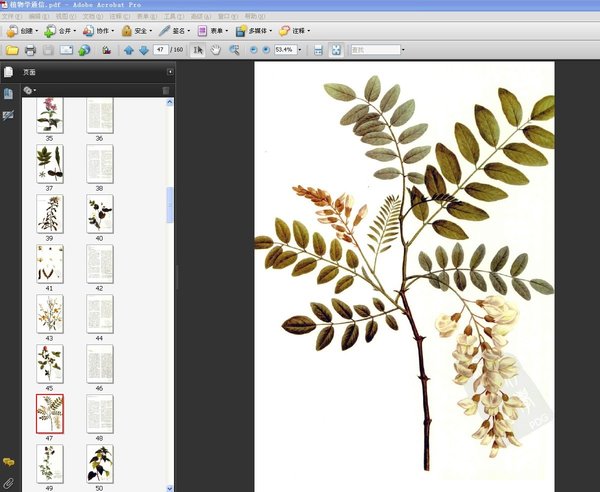Click the marquee zoom magnifier tool
This screenshot has width=600, height=492.
pos(234,50)
